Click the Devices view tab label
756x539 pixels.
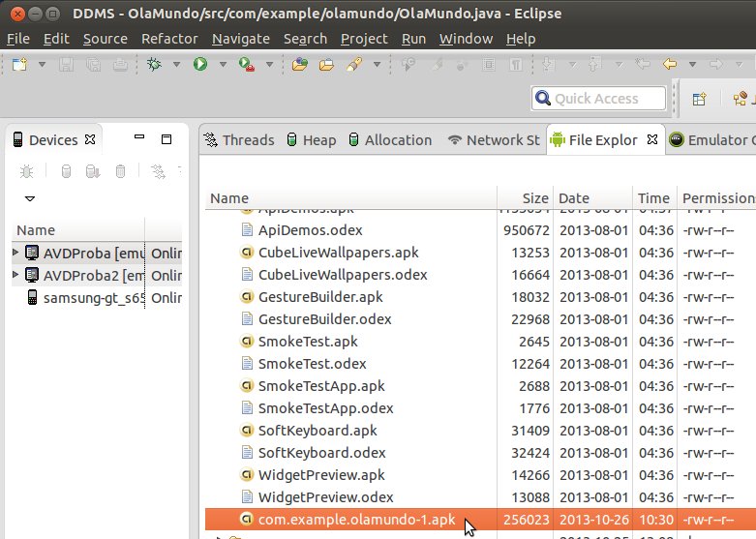click(53, 139)
